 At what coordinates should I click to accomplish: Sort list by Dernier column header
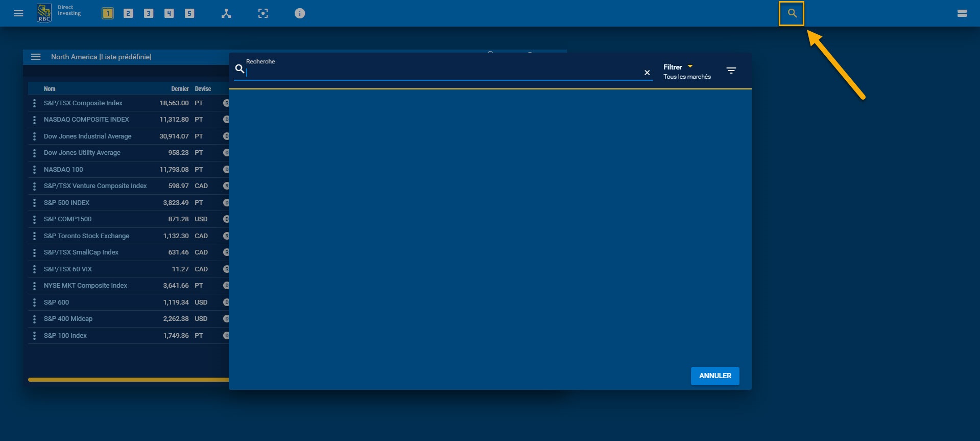179,89
